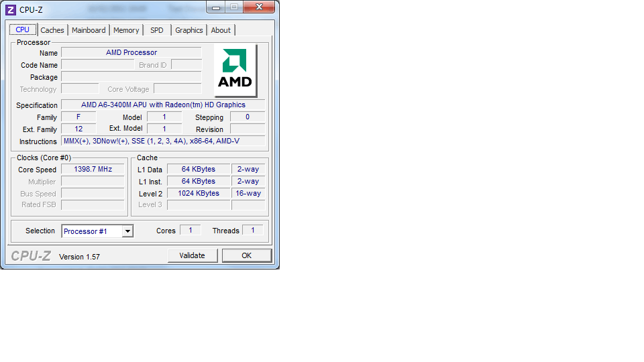
Task: Select the Memory tab
Action: 126,30
